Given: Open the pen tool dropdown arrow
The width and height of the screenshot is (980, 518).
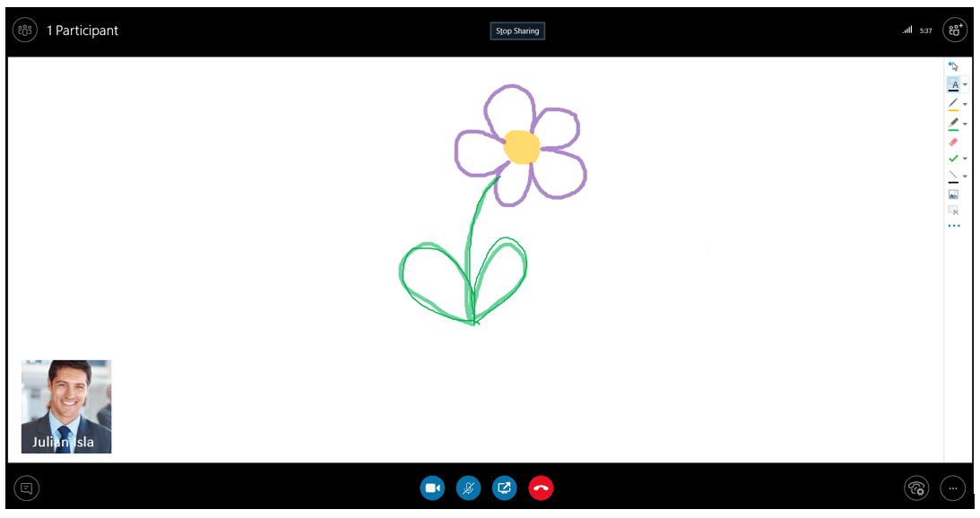Looking at the screenshot, I should [x=965, y=104].
